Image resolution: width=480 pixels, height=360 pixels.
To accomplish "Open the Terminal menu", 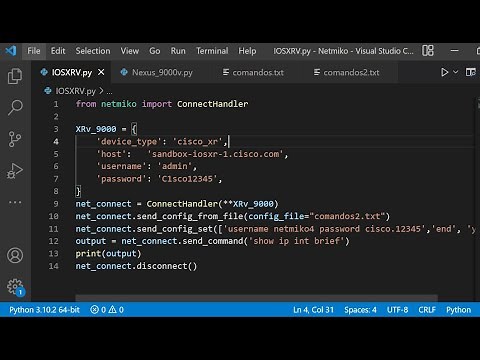I will [x=212, y=51].
